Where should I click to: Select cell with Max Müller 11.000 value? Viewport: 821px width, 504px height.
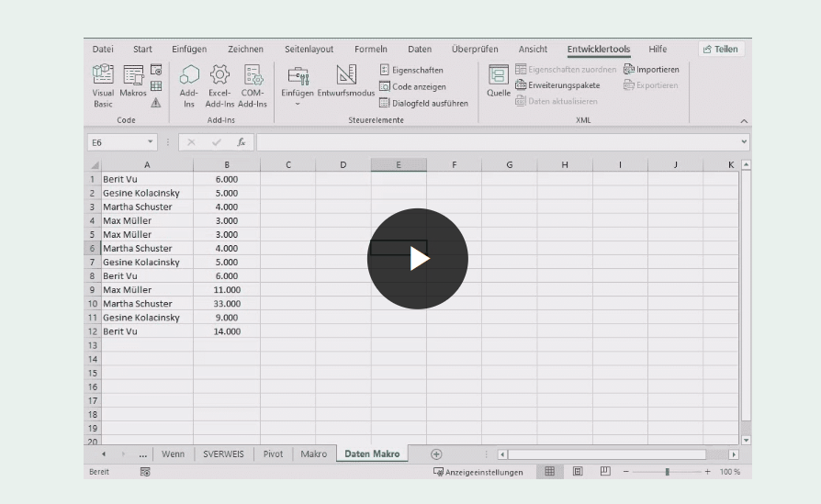point(227,290)
